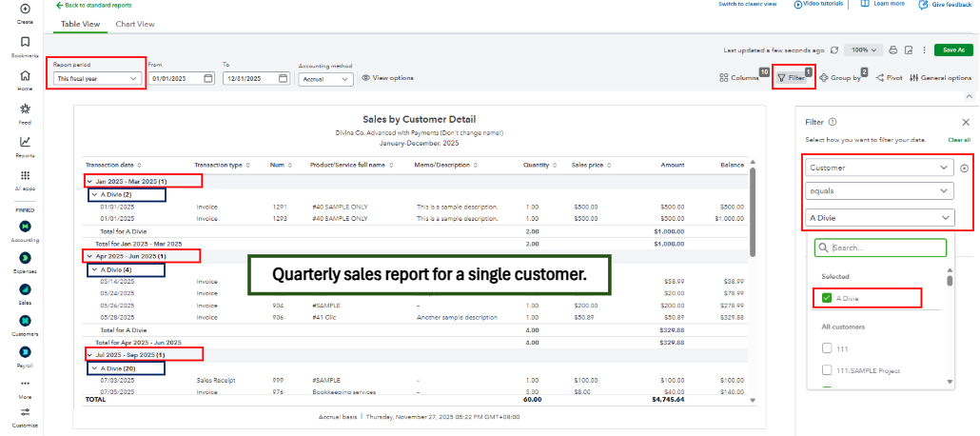This screenshot has height=436, width=980.
Task: Open the Pivot option
Action: click(889, 78)
